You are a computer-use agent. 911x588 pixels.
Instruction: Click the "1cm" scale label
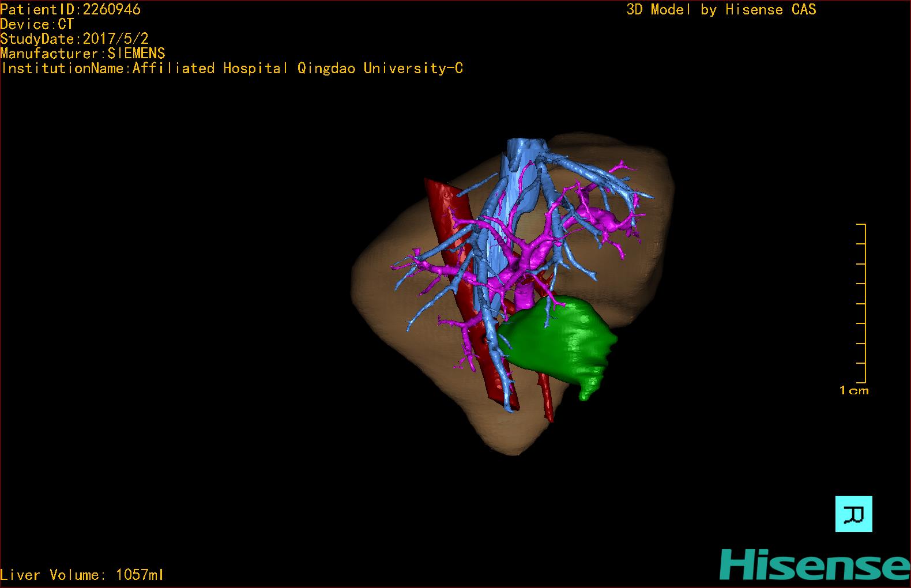854,391
